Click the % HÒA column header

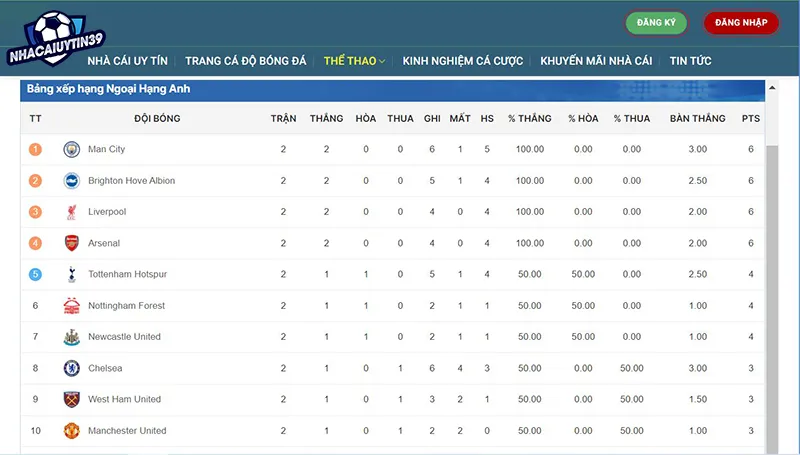(583, 118)
